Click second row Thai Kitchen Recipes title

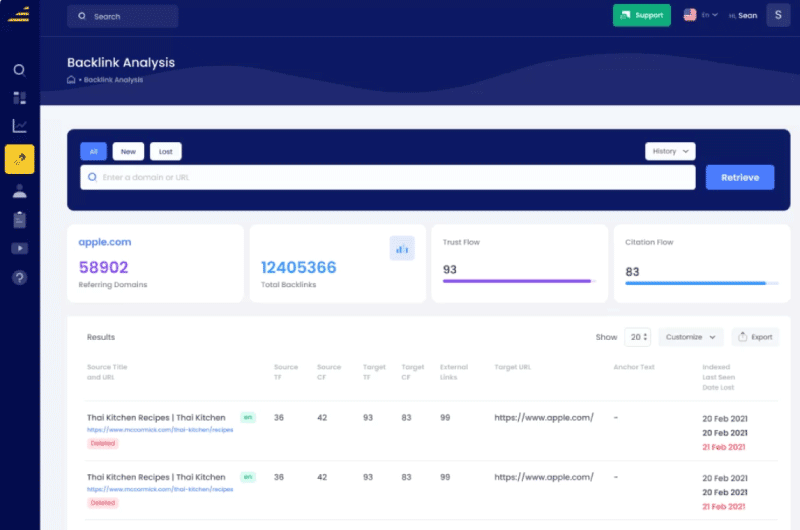click(x=156, y=477)
